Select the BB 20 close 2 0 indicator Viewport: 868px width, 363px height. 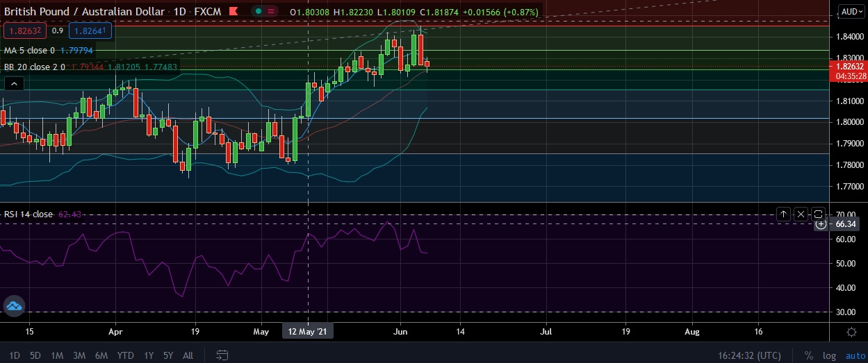pos(35,67)
